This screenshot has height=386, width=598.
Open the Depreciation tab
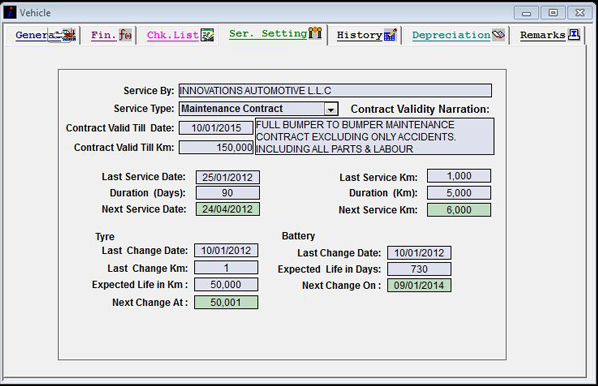point(451,35)
